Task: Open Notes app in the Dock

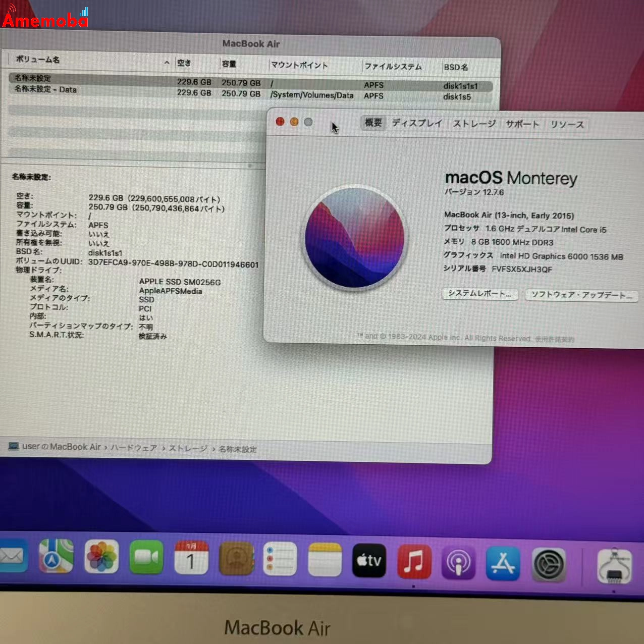Action: coord(325,559)
